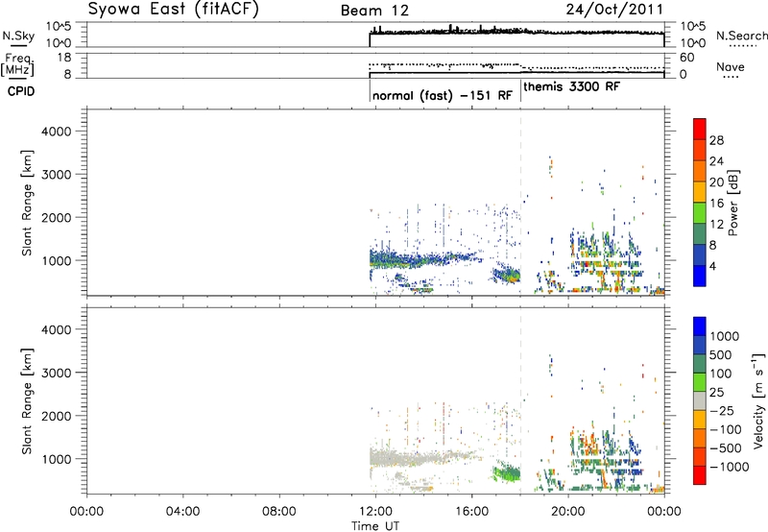Screen dimensions: 768x532
Task: Click the '16:00' time axis tick
Action: (471, 512)
